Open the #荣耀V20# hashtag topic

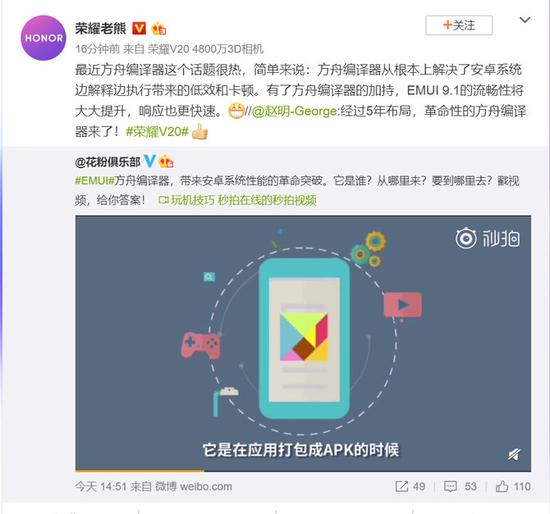coord(157,132)
